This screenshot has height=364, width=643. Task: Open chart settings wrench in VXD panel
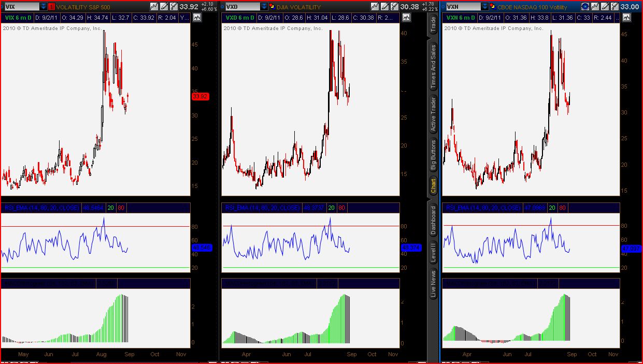coord(395,7)
